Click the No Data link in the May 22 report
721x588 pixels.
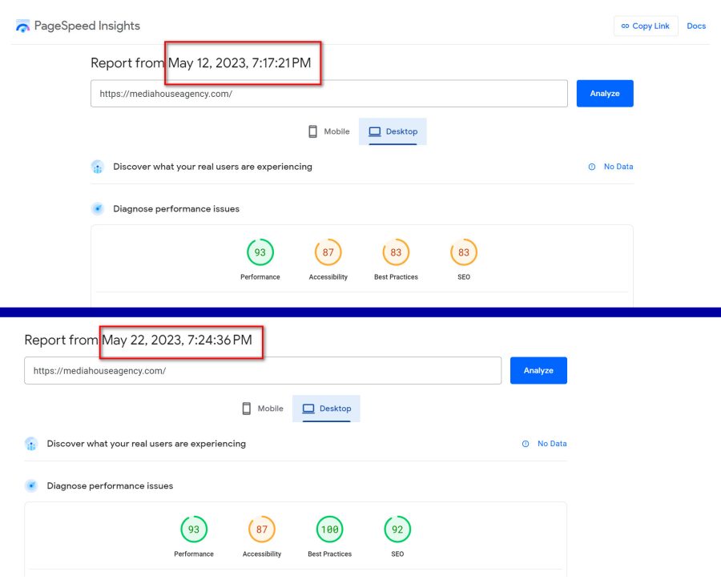click(x=552, y=444)
